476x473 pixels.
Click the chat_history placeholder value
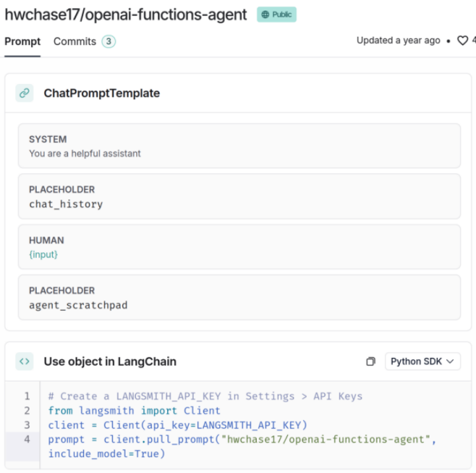pos(66,204)
